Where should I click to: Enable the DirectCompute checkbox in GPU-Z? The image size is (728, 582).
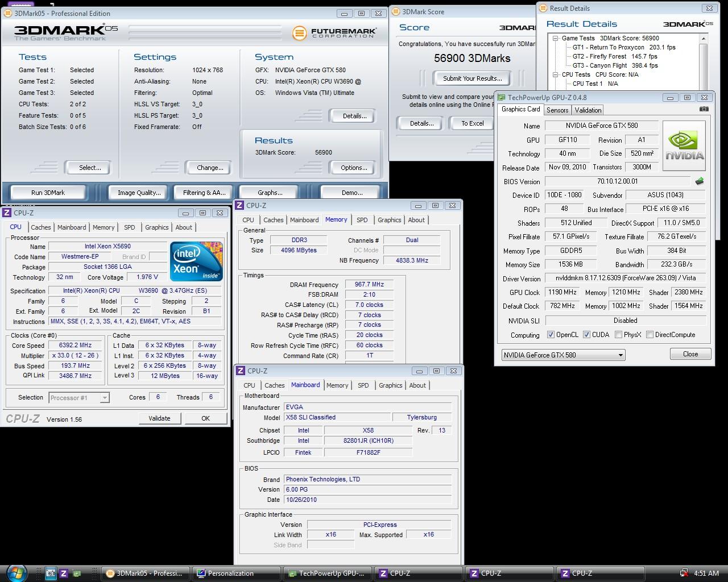click(x=650, y=335)
